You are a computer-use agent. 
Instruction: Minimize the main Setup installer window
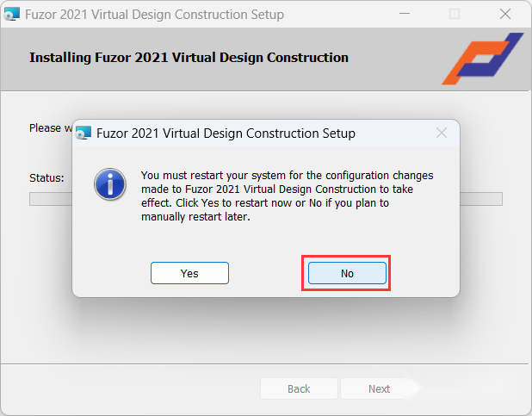tap(405, 14)
